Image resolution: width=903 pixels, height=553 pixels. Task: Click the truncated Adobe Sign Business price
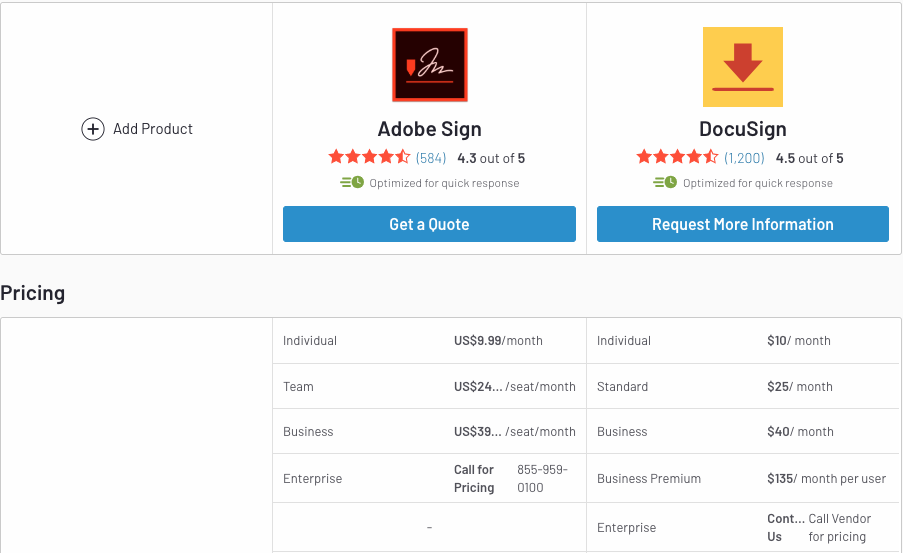[x=478, y=432]
